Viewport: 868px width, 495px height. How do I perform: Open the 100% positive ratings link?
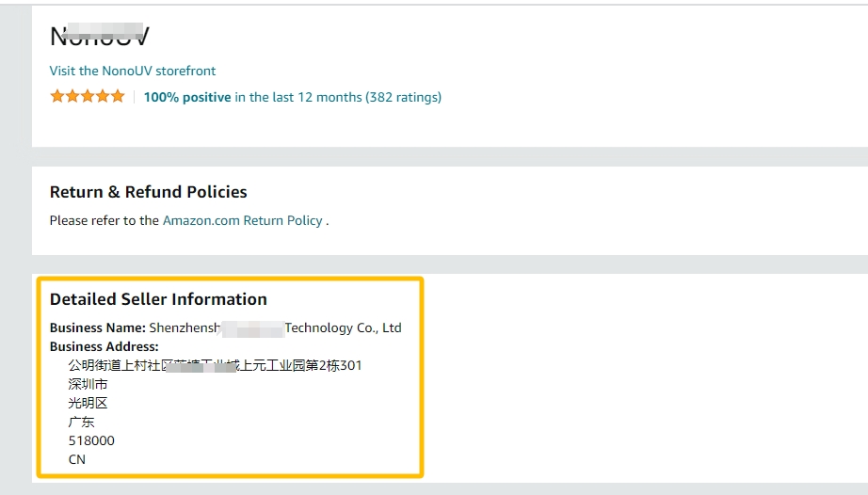pyautogui.click(x=292, y=97)
